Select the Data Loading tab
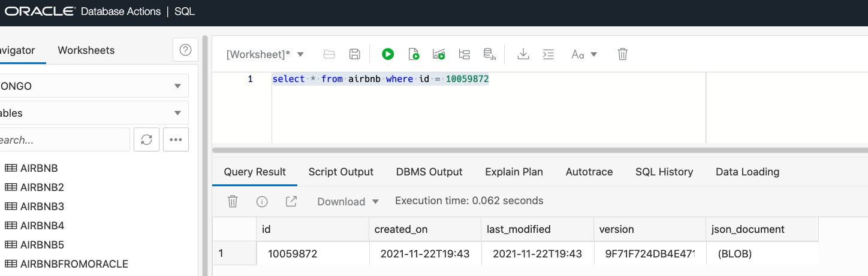The width and height of the screenshot is (868, 276). (x=748, y=172)
